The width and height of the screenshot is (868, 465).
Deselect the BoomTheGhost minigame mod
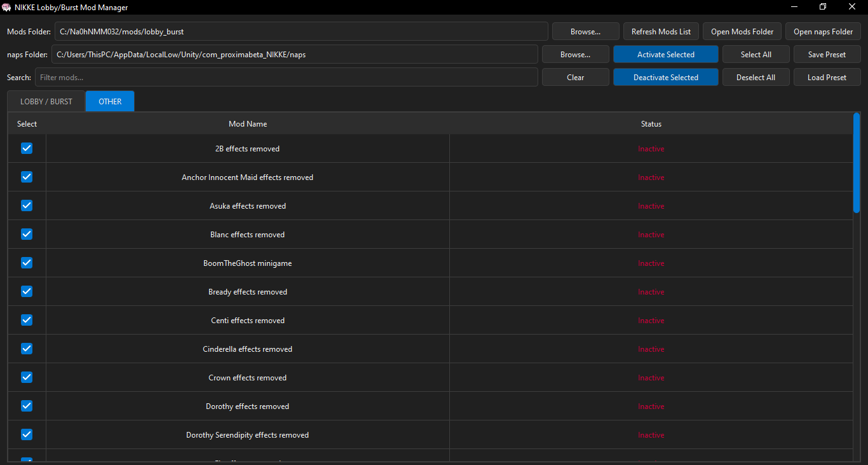26,262
